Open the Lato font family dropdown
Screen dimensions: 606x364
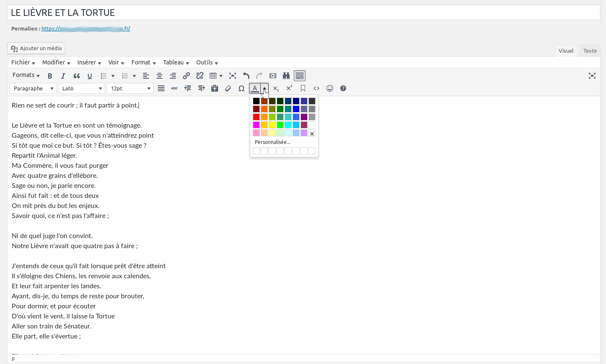coord(82,88)
